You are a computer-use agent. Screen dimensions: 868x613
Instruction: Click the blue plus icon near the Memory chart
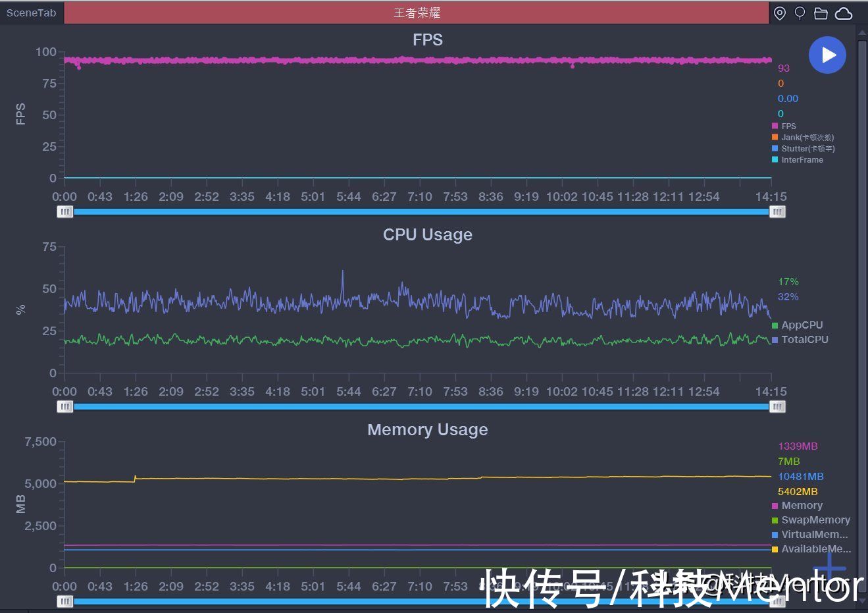coord(829,568)
